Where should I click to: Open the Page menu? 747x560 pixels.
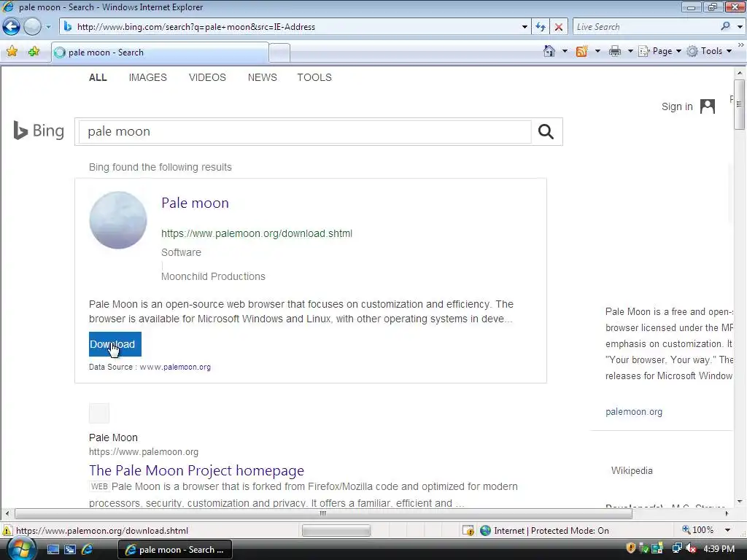(659, 51)
